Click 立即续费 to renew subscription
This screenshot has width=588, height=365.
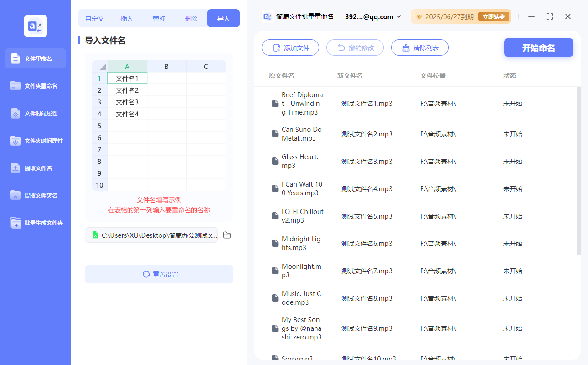(x=495, y=16)
